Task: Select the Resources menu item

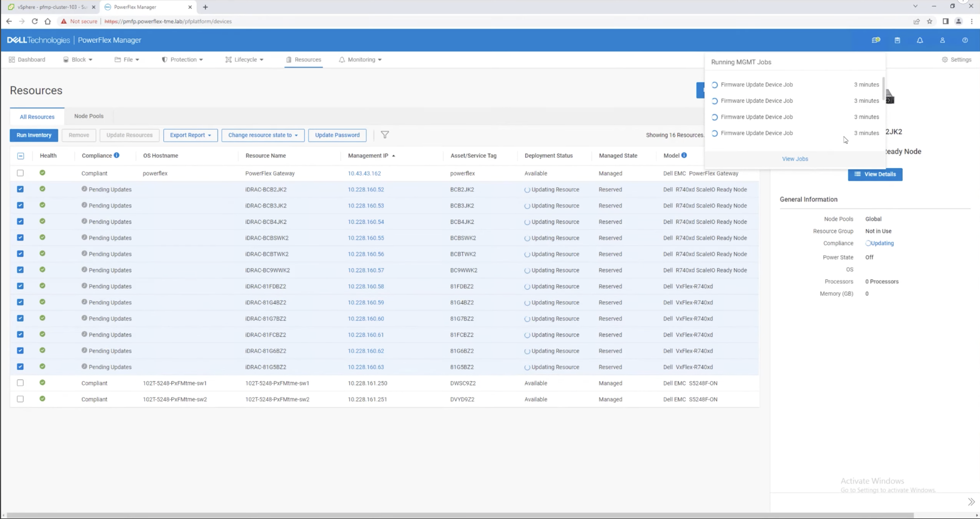Action: click(x=303, y=59)
